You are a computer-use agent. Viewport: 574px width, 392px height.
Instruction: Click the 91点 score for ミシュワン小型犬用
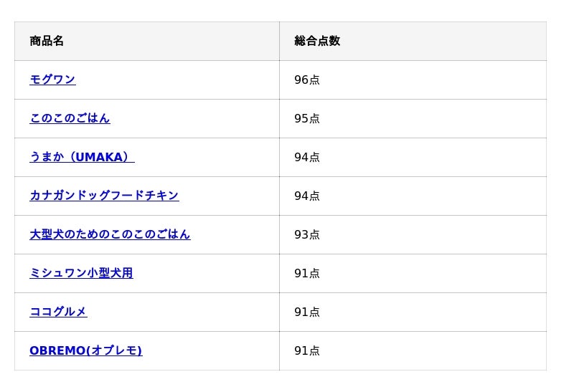pos(307,273)
